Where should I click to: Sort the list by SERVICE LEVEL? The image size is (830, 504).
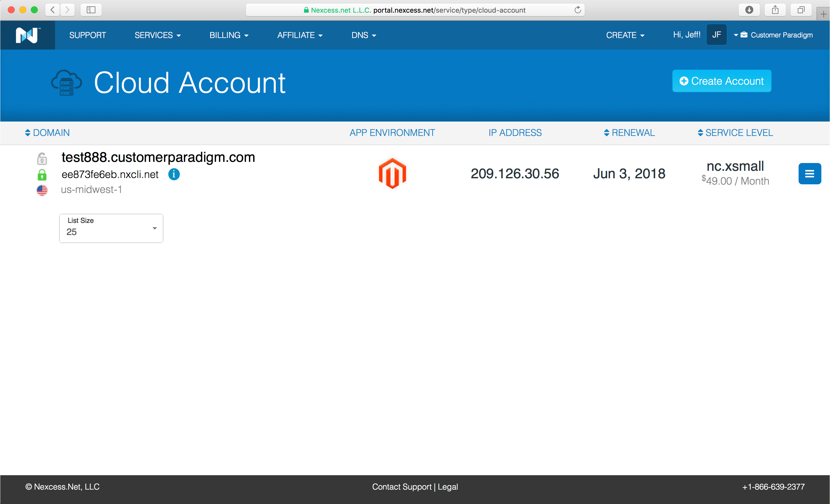coord(735,133)
